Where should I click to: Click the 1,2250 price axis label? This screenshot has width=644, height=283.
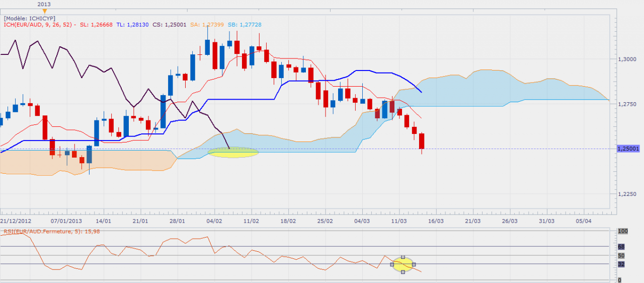pyautogui.click(x=627, y=194)
